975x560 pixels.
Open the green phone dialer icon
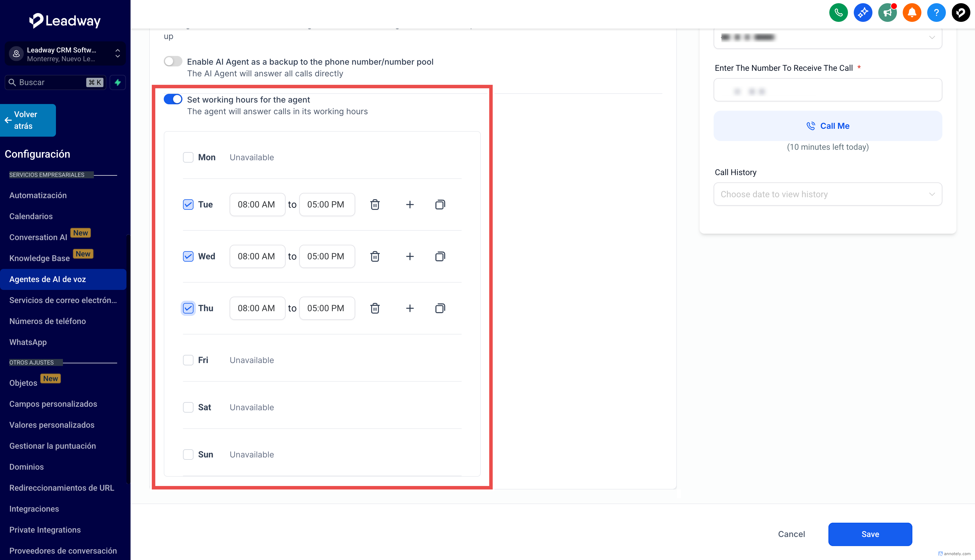[838, 13]
